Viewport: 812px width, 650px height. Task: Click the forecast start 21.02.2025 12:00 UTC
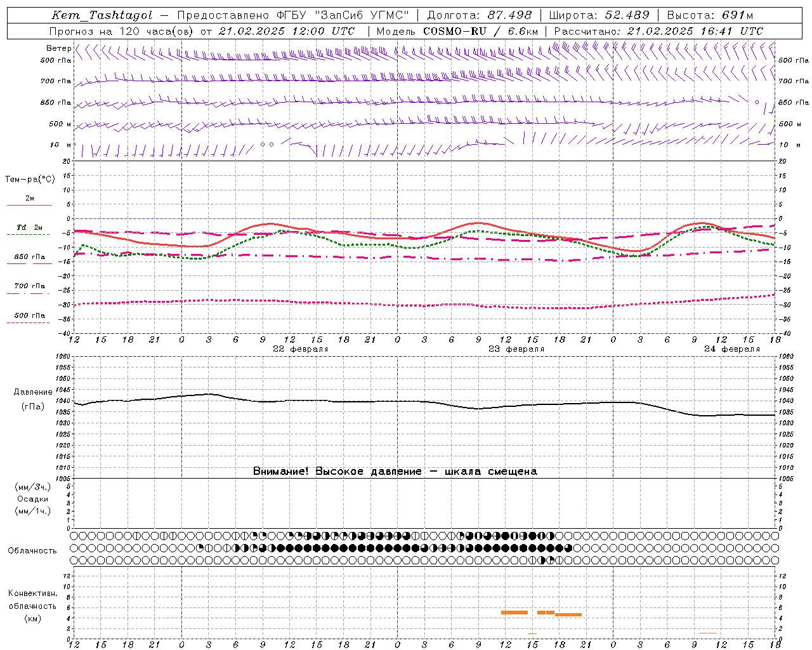[286, 30]
